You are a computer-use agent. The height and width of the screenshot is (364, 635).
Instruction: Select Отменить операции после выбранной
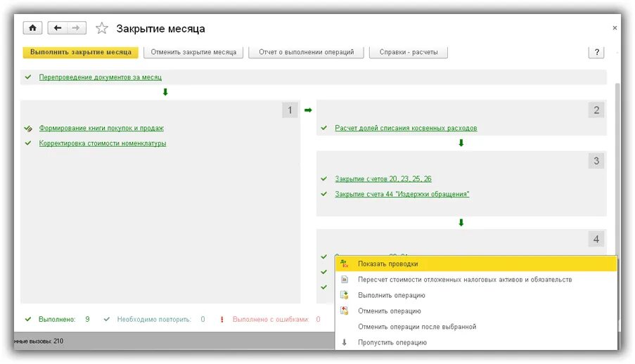click(x=476, y=327)
